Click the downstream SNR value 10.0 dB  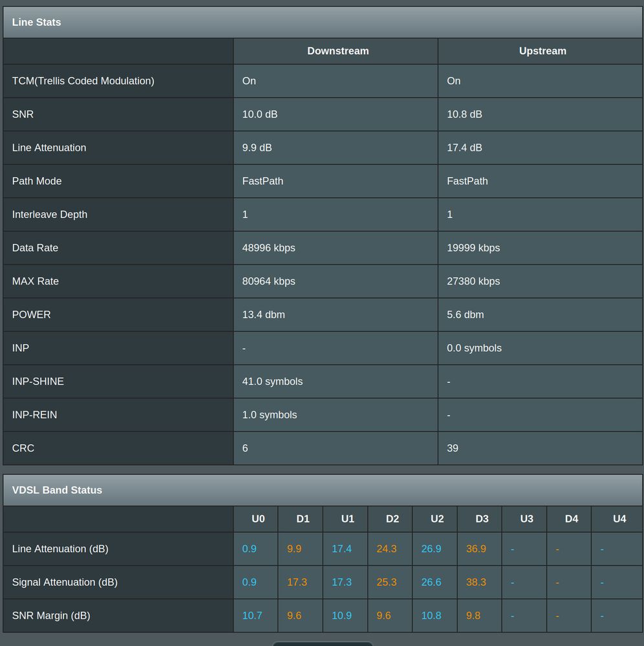[260, 114]
